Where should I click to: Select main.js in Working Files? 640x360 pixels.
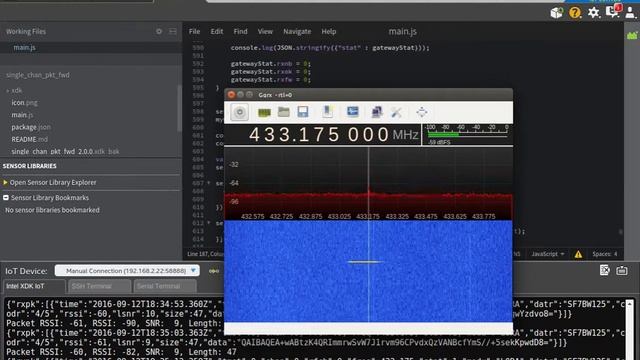24,47
